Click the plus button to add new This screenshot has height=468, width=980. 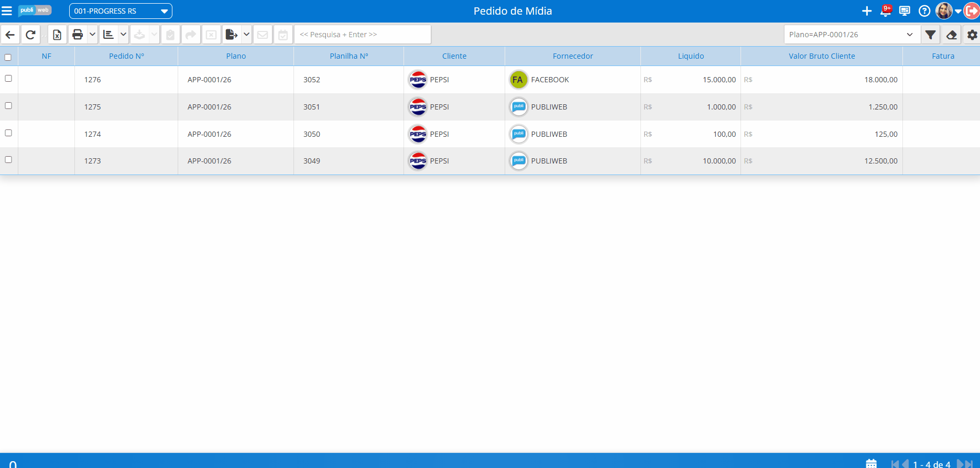(867, 11)
